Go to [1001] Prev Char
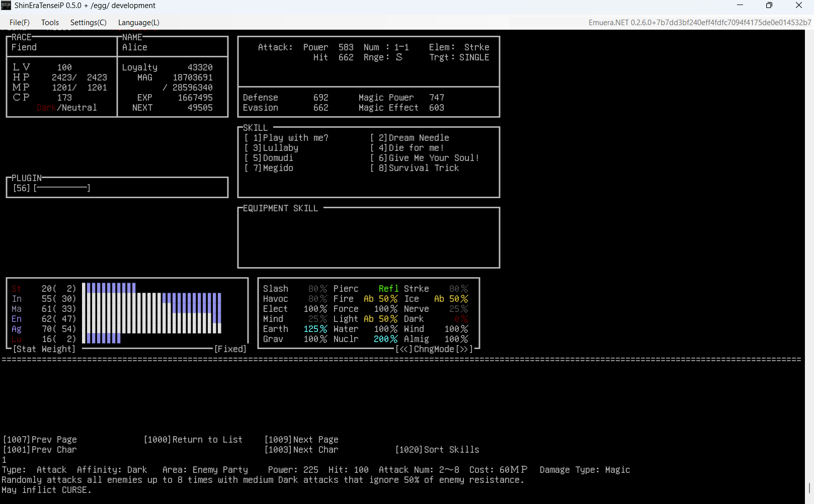 (x=40, y=450)
